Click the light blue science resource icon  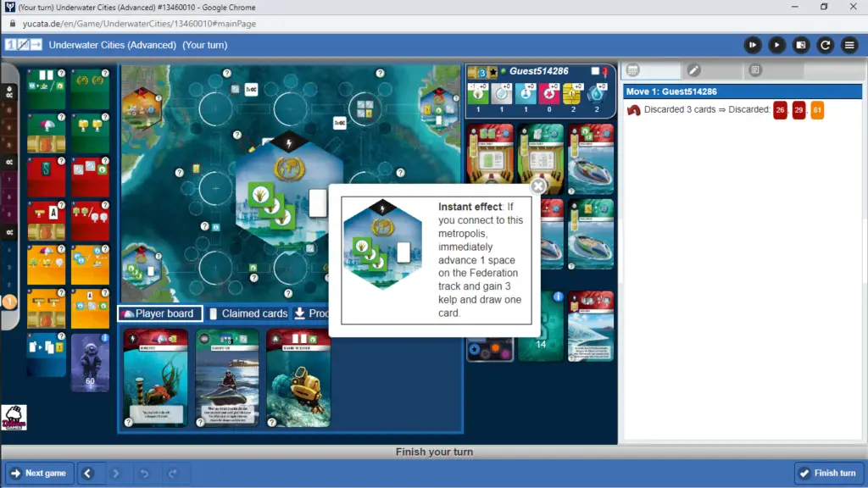click(x=526, y=93)
